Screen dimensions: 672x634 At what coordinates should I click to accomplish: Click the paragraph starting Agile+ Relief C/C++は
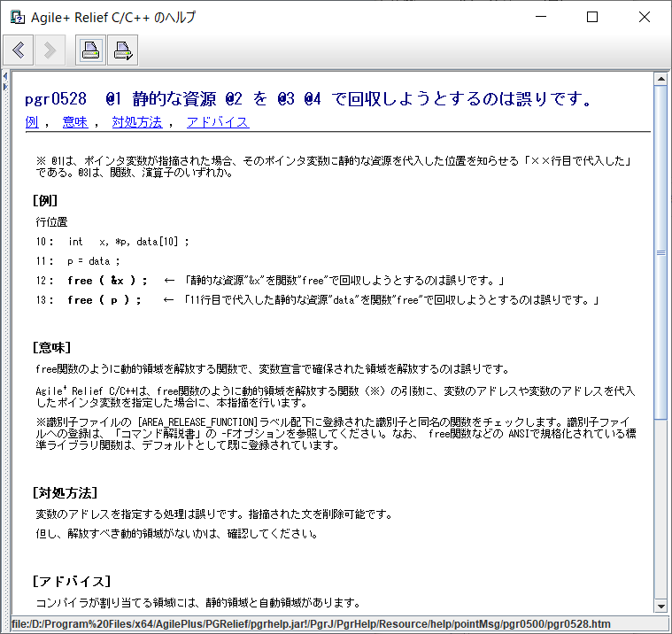click(336, 397)
